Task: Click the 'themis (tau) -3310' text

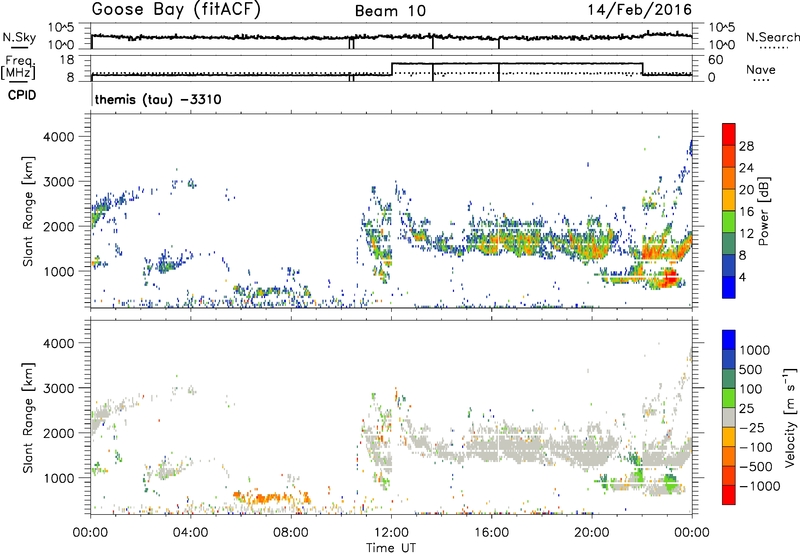Action: click(x=158, y=99)
